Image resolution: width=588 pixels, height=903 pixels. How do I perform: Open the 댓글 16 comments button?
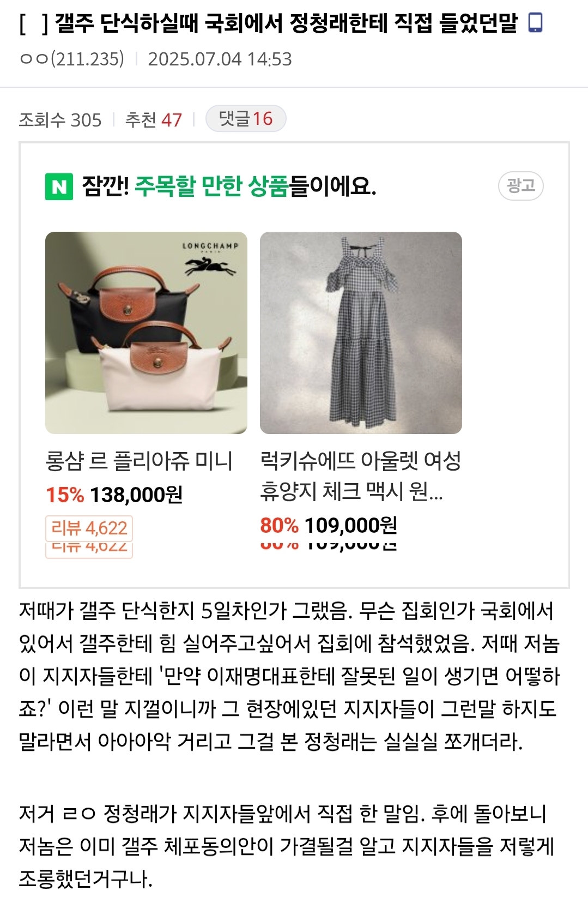point(246,118)
